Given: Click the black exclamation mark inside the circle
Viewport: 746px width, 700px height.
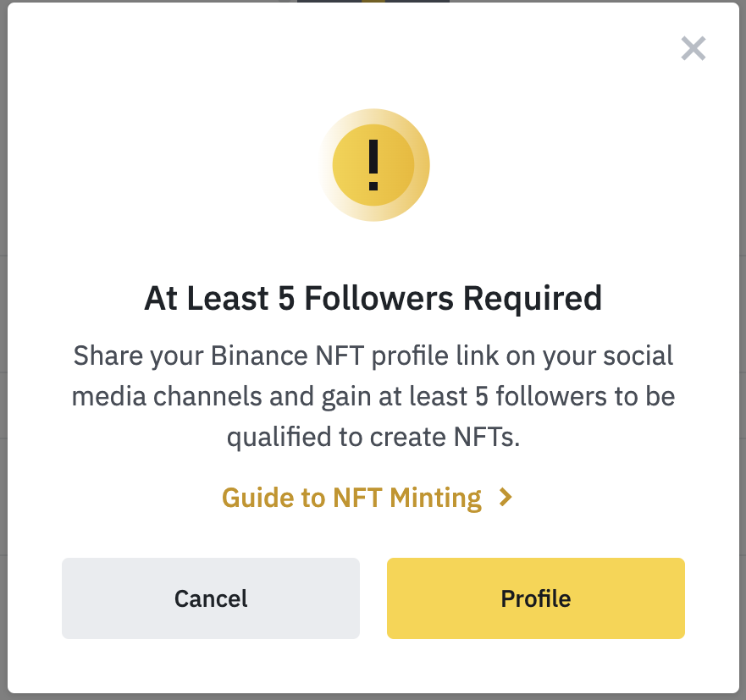Looking at the screenshot, I should tap(373, 165).
